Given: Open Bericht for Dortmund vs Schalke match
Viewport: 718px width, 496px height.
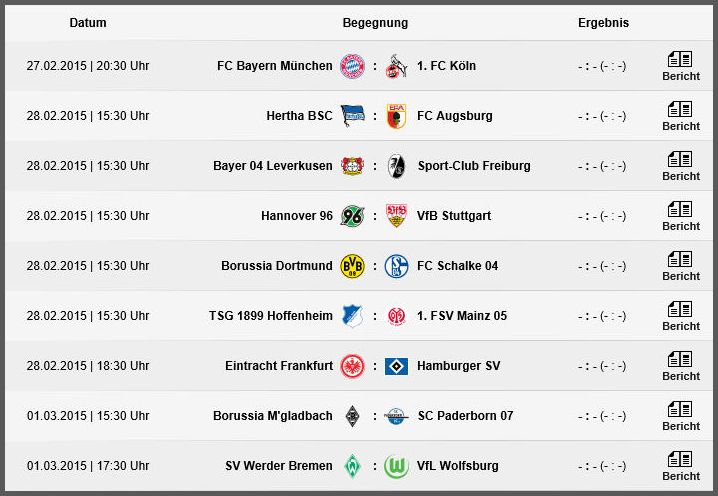Looking at the screenshot, I should point(680,266).
